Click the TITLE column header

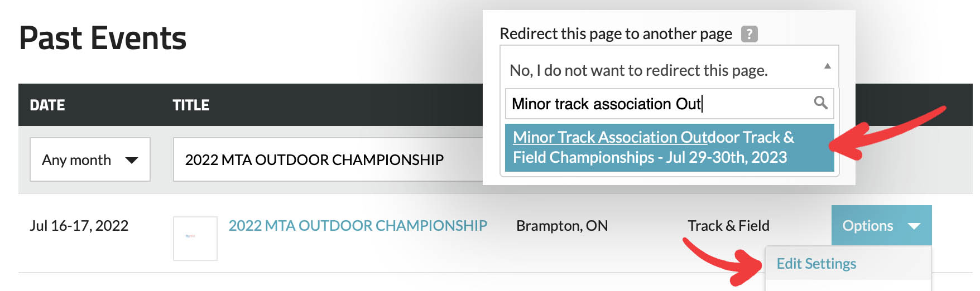tap(191, 105)
